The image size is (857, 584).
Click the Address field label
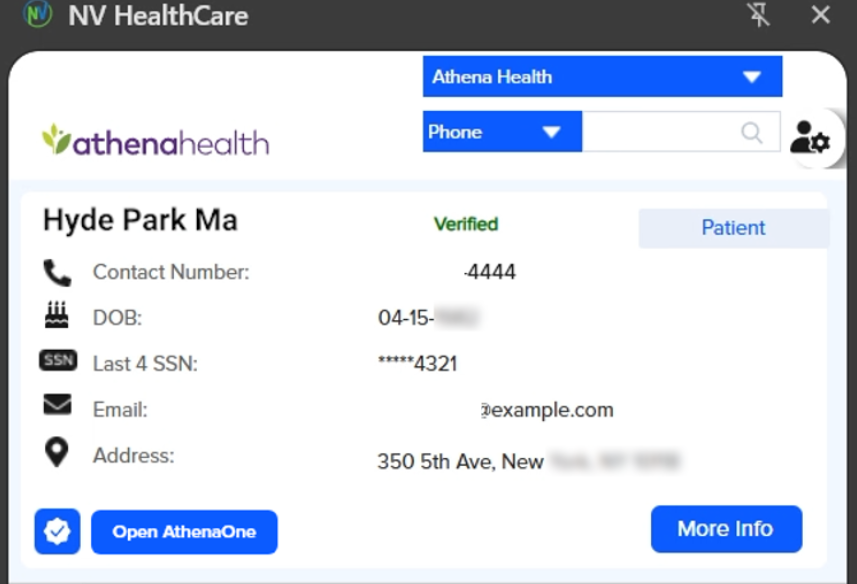click(134, 456)
